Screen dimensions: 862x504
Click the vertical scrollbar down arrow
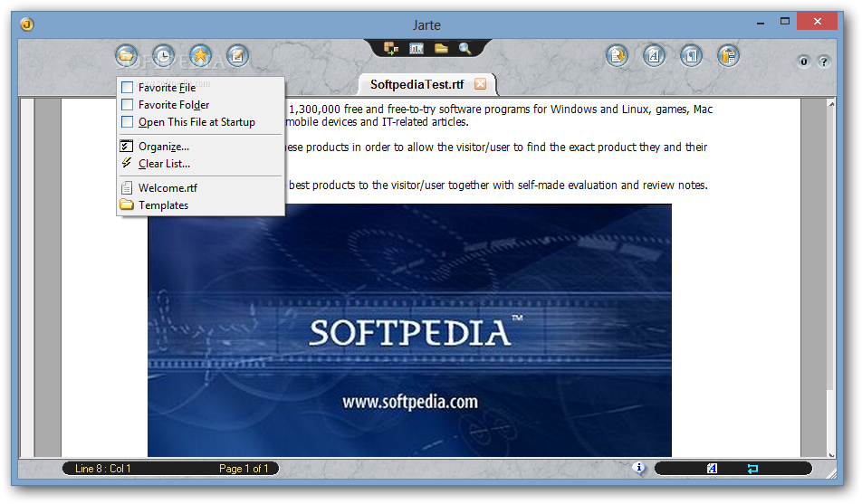831,454
